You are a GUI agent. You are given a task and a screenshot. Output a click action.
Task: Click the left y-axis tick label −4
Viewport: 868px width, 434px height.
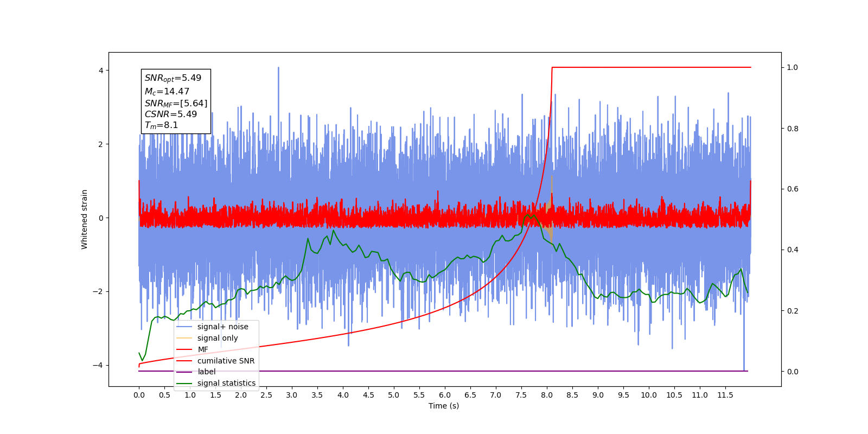coord(98,365)
